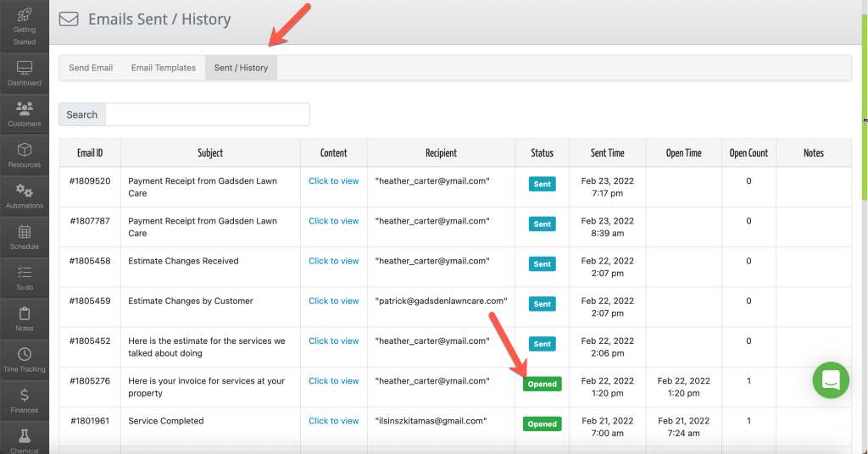Open Customers section icon
The height and width of the screenshot is (454, 868).
[x=25, y=108]
